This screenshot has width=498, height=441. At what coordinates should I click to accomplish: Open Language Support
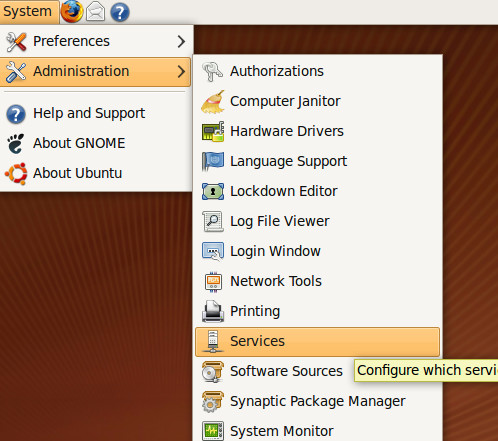click(x=317, y=161)
